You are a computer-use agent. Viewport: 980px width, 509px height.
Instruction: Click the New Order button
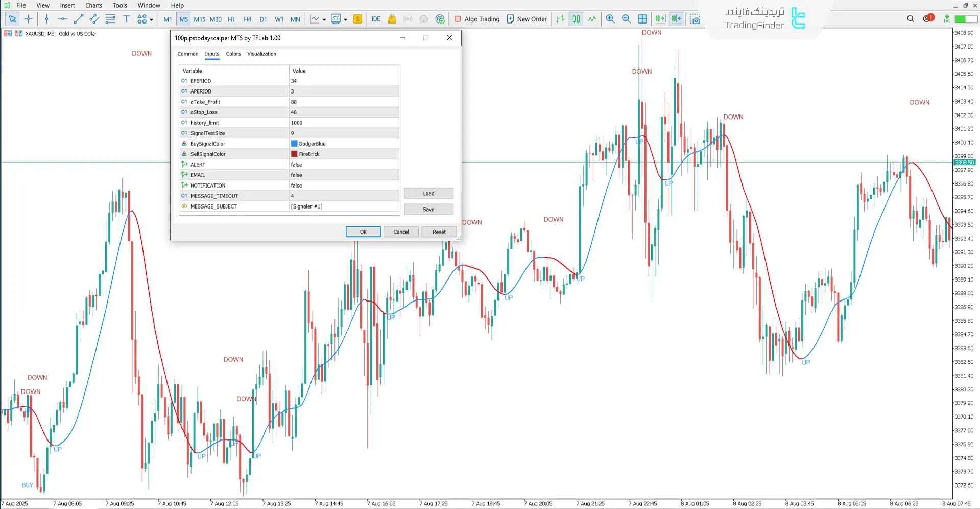tap(527, 19)
